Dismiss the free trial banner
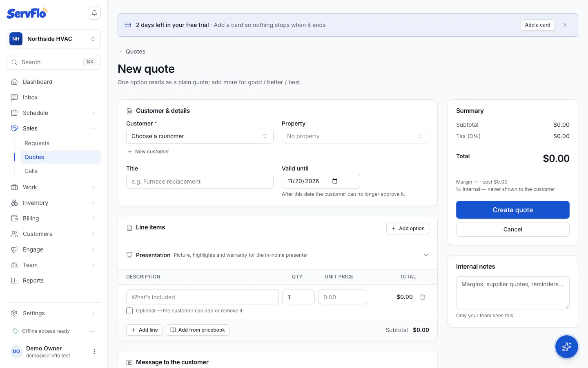This screenshot has width=588, height=368. pyautogui.click(x=565, y=25)
